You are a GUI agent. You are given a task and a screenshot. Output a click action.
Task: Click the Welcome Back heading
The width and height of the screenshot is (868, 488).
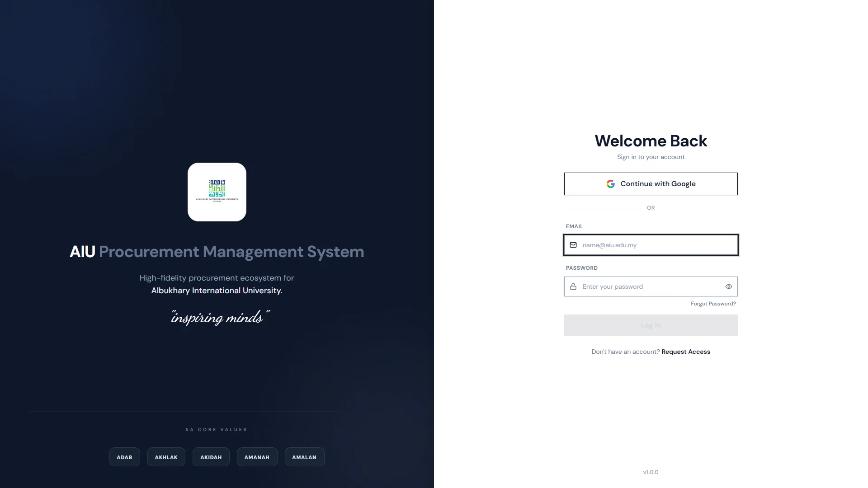tap(651, 141)
